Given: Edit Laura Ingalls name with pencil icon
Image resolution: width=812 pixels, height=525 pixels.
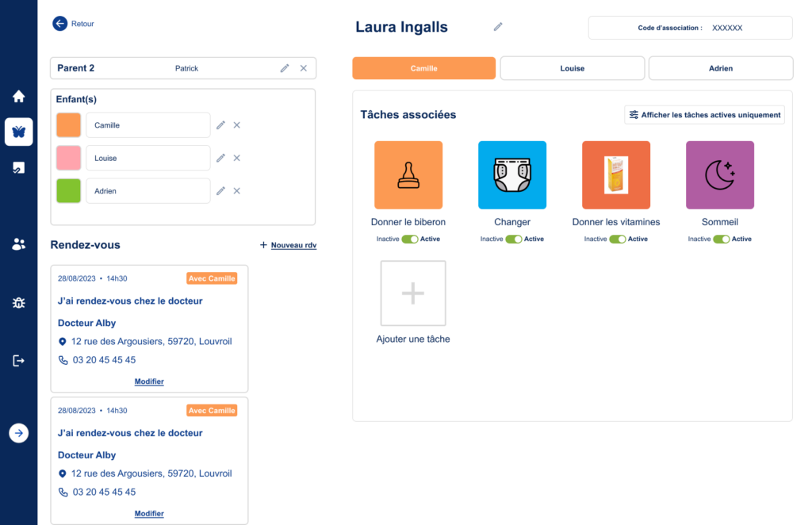Looking at the screenshot, I should 498,27.
